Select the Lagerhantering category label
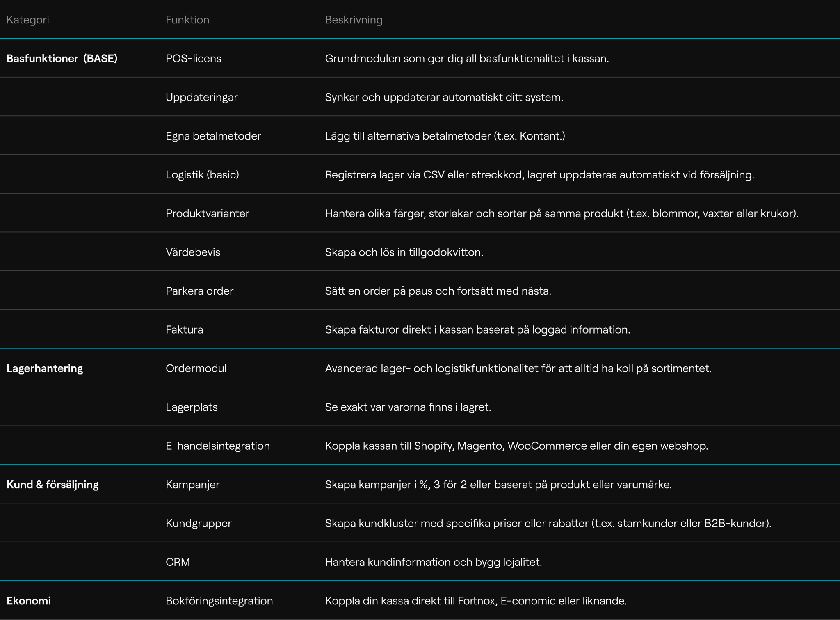The height and width of the screenshot is (620, 840). (x=45, y=368)
